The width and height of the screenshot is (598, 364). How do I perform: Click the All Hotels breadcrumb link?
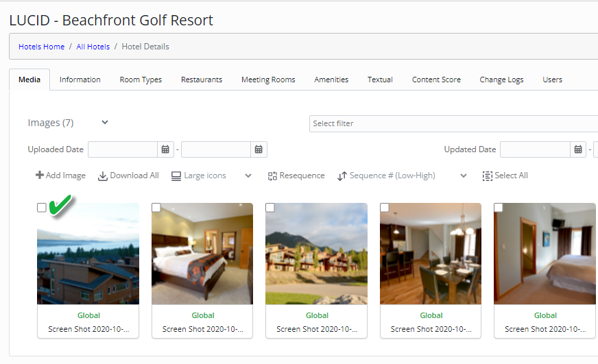(93, 47)
